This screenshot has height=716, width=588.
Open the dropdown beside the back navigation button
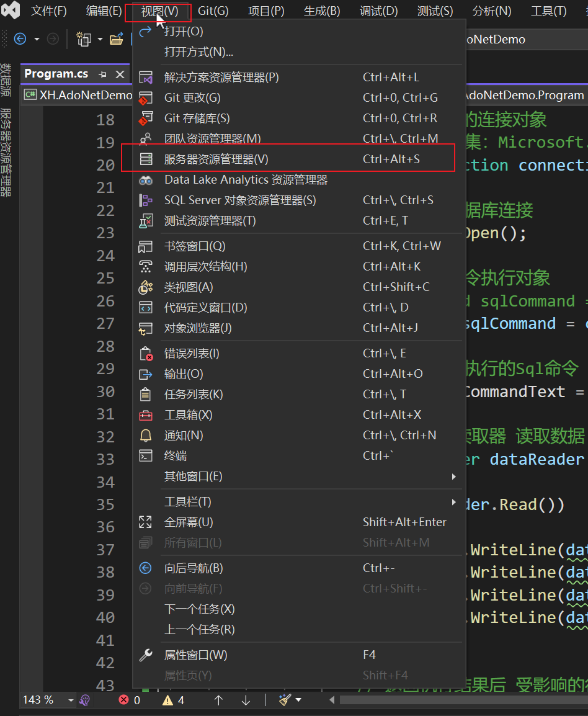35,38
